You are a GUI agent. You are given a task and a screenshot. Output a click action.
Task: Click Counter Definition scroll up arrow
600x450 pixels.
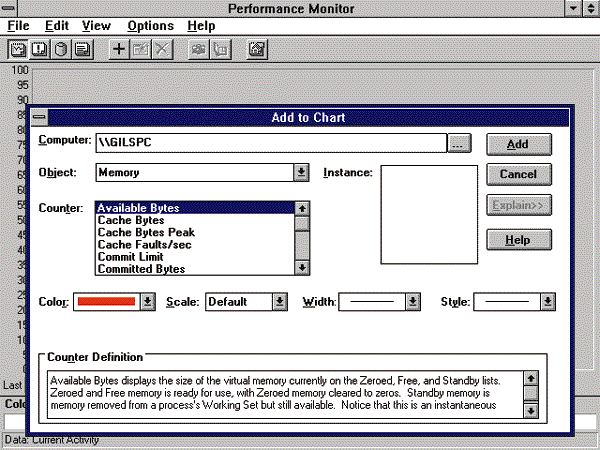coord(531,379)
